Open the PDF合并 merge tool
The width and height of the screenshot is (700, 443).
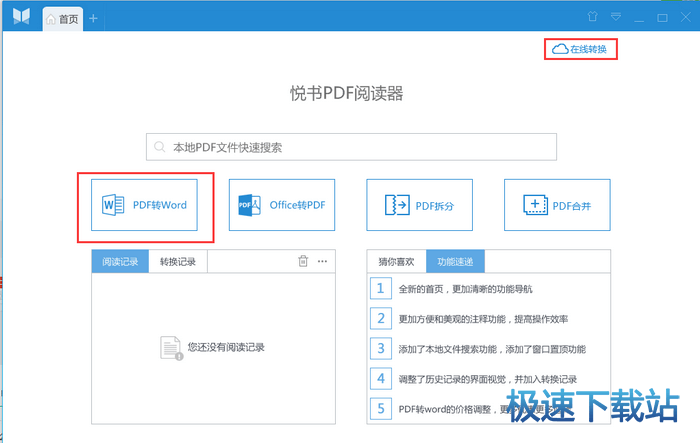tap(557, 205)
